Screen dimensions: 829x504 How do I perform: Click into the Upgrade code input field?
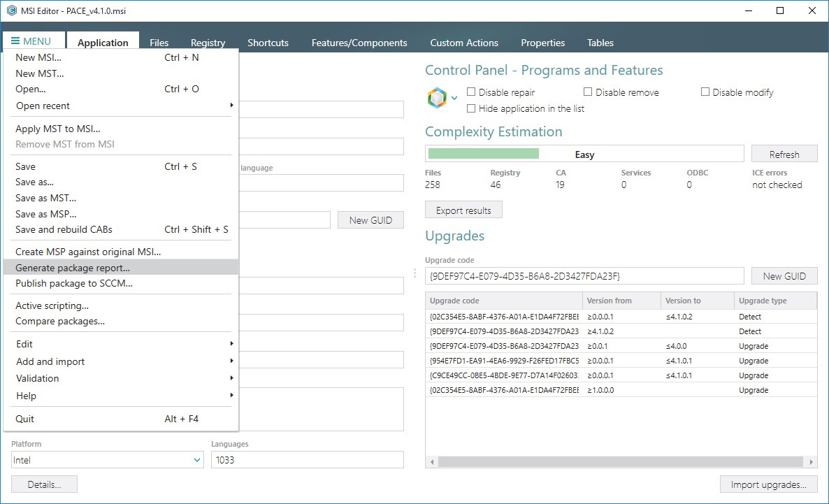(584, 276)
